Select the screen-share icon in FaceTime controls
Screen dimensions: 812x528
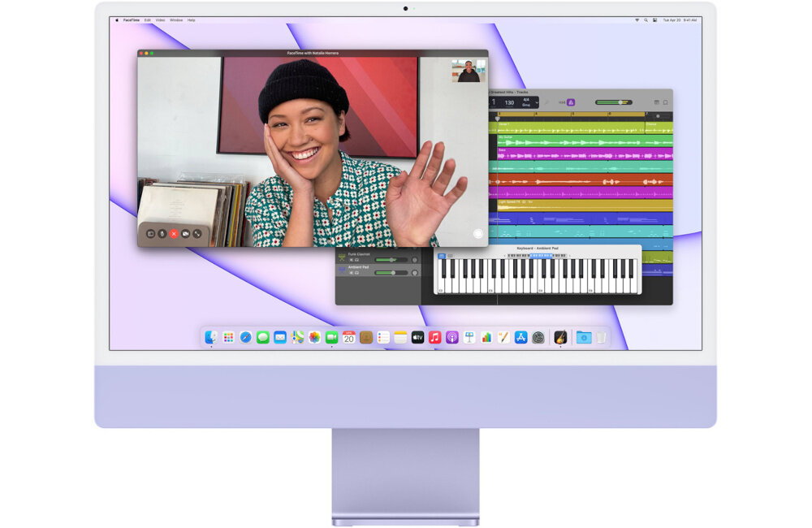(197, 234)
